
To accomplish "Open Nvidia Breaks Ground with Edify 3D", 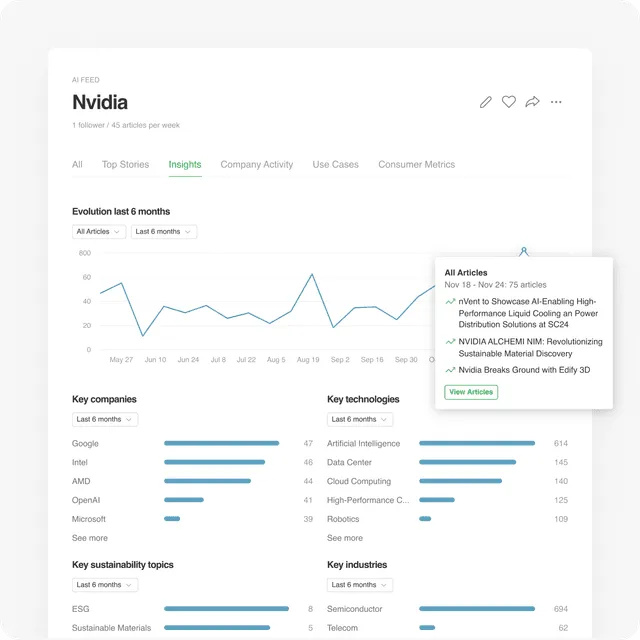I will [x=524, y=370].
